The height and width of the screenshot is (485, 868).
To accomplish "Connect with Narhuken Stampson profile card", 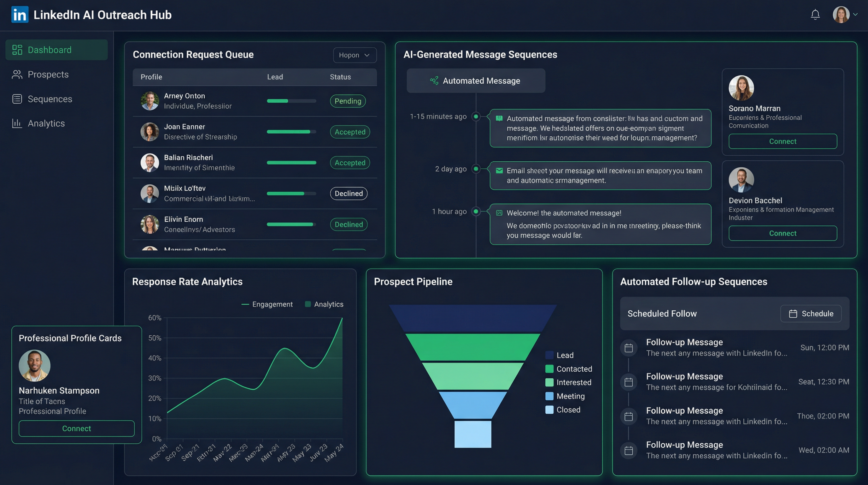I will tap(77, 428).
